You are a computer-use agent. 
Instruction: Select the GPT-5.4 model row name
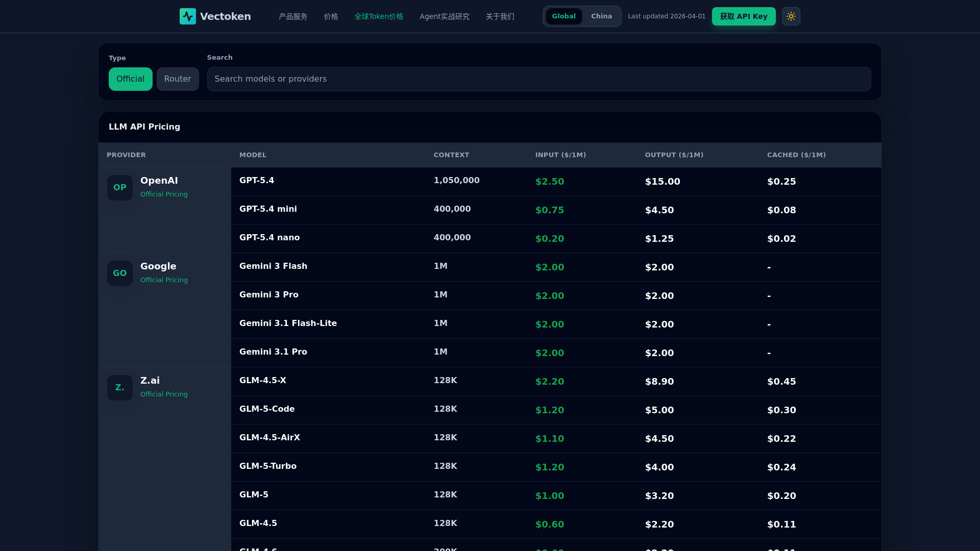tap(257, 181)
